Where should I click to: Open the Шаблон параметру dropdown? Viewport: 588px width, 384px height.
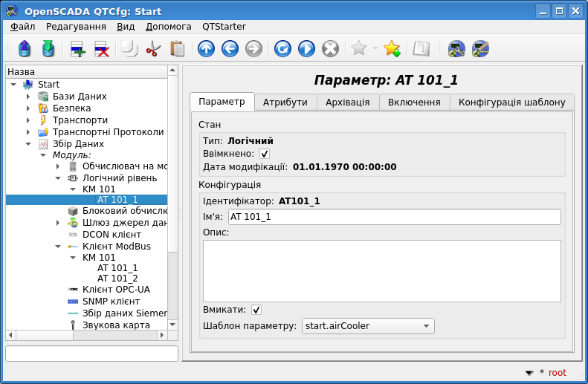pos(367,326)
